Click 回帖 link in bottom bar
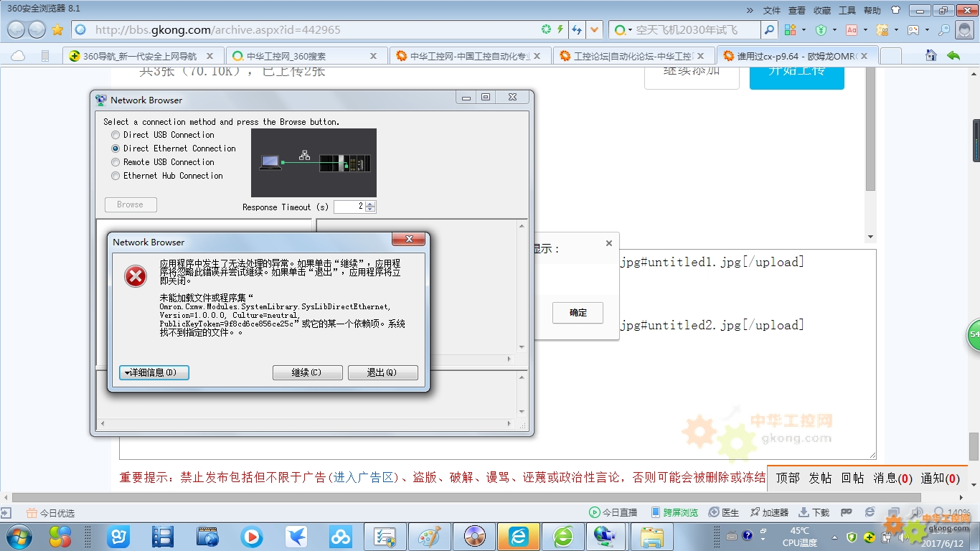Image resolution: width=980 pixels, height=551 pixels. pyautogui.click(x=852, y=479)
